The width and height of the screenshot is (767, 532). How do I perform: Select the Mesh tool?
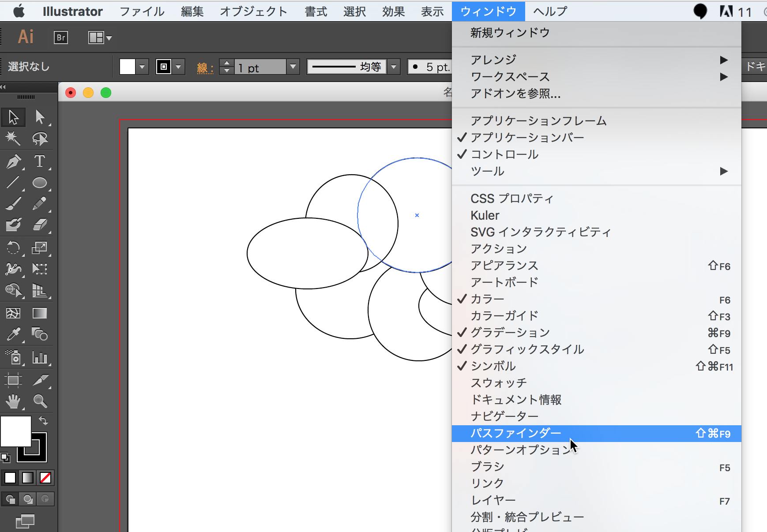[x=13, y=313]
